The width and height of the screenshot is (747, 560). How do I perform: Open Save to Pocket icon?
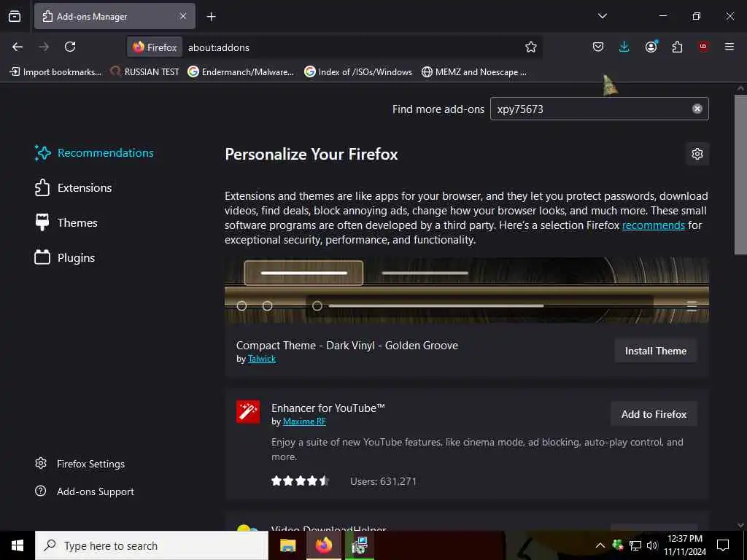coord(598,47)
